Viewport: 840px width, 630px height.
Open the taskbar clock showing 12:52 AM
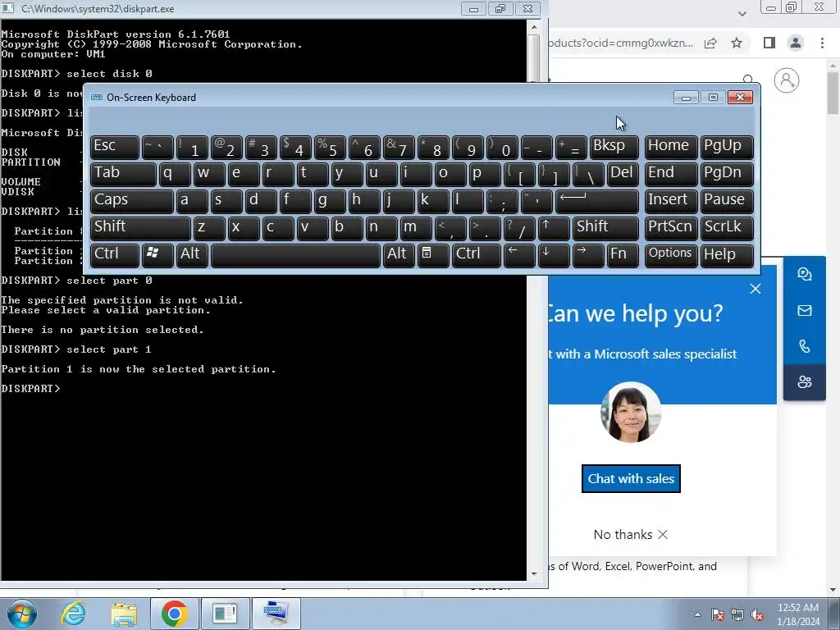797,614
